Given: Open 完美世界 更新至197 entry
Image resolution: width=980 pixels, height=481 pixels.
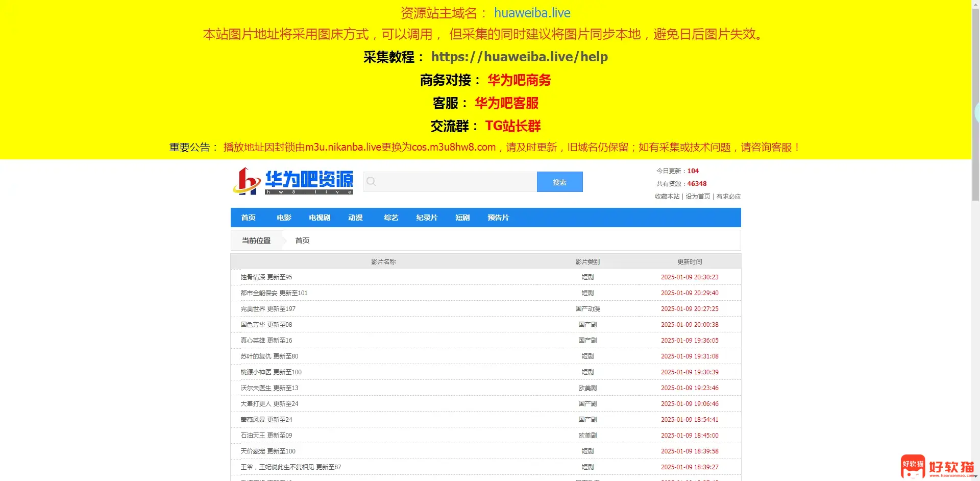Looking at the screenshot, I should (268, 309).
